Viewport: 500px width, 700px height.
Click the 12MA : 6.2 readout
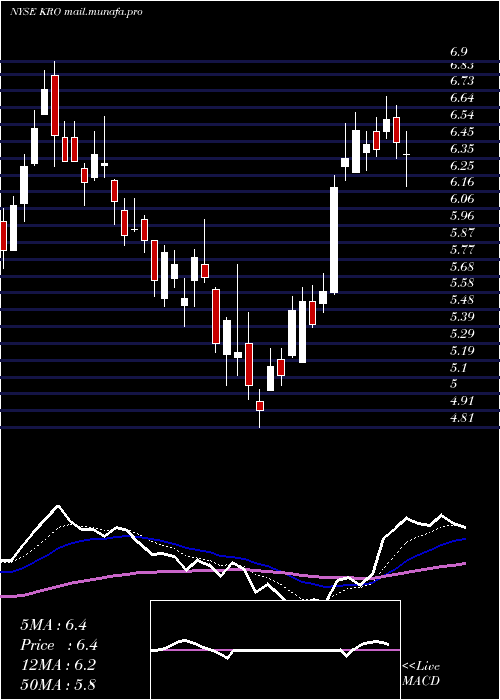click(x=57, y=665)
